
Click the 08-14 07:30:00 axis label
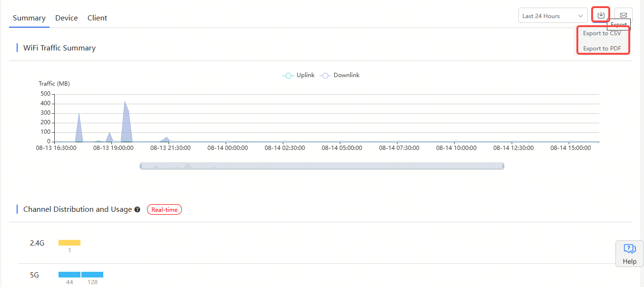(x=399, y=148)
